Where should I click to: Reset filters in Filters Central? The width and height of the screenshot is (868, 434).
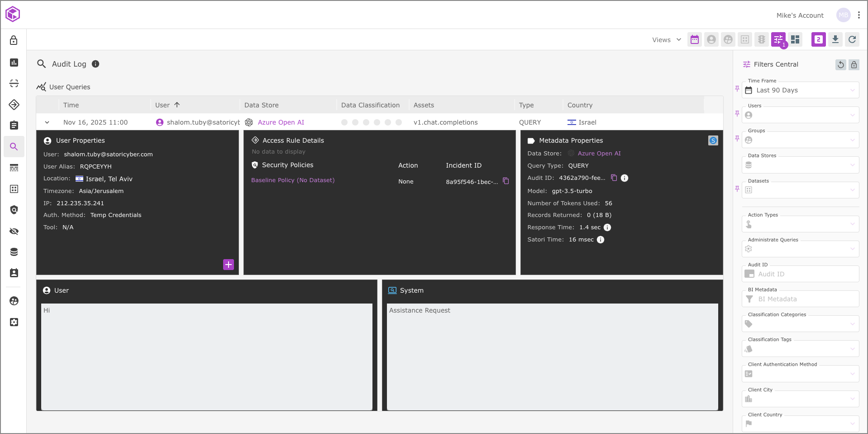coord(840,65)
